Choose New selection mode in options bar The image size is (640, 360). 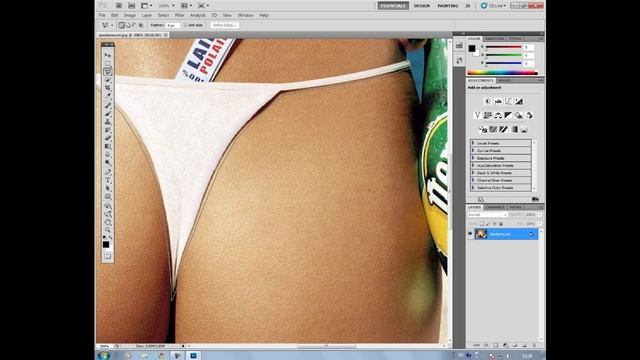pyautogui.click(x=121, y=25)
